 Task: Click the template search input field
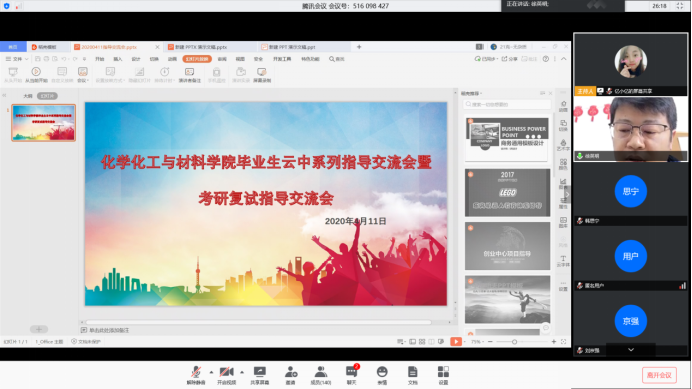click(x=507, y=104)
